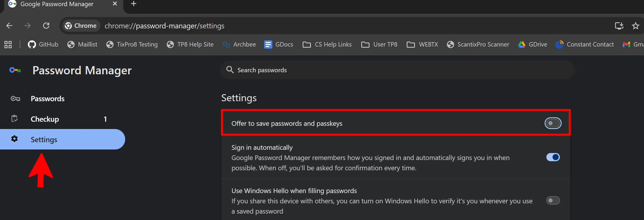Open the GitHub bookmark
The height and width of the screenshot is (220, 644).
[x=43, y=44]
